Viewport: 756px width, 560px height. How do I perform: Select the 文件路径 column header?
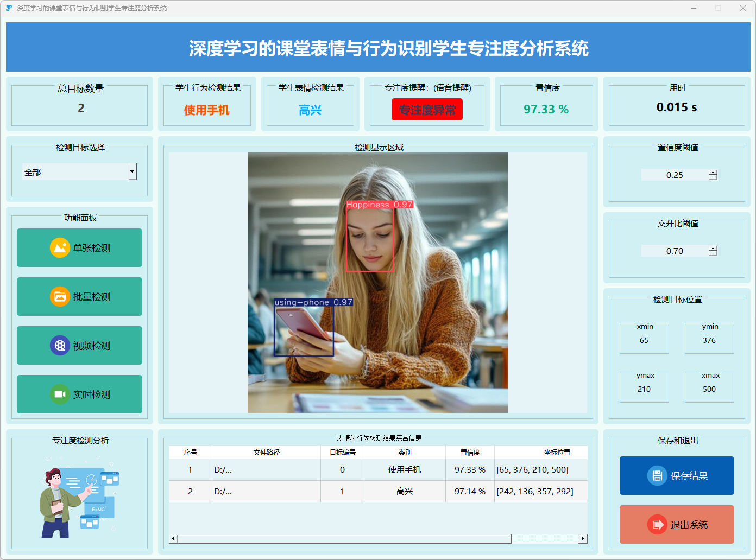tap(266, 452)
